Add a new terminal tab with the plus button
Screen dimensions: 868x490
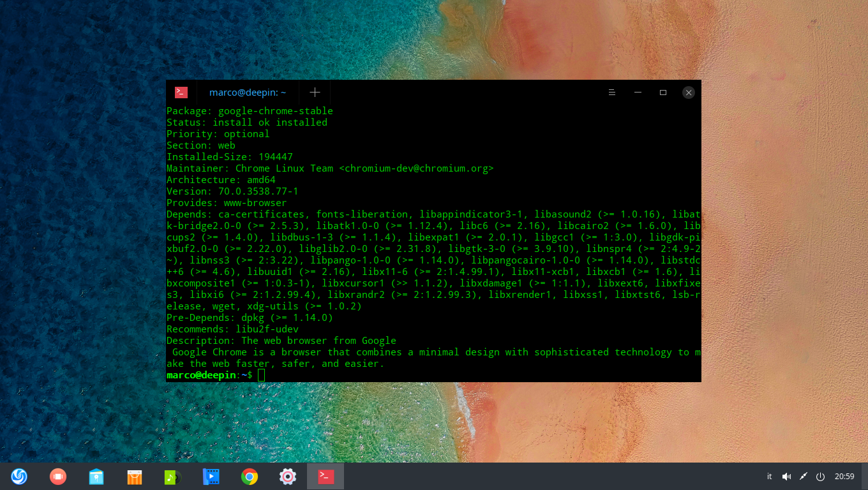(x=315, y=93)
